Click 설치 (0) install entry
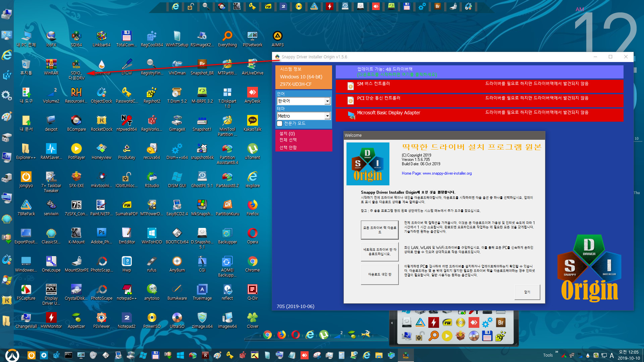This screenshot has width=644, height=362. (x=287, y=133)
